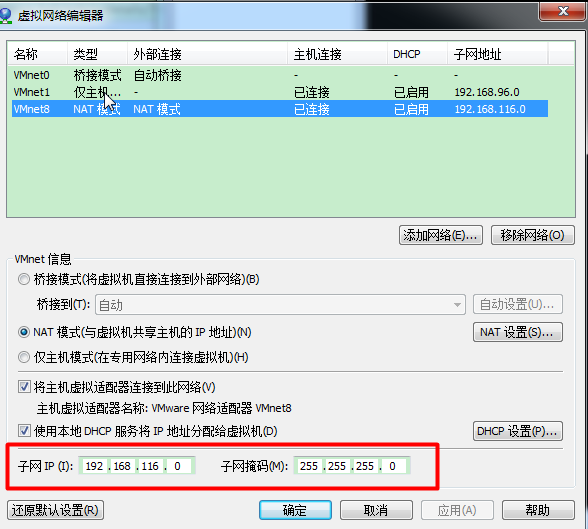Confirm with the 确定 button
The height and width of the screenshot is (529, 588).
coord(295,510)
